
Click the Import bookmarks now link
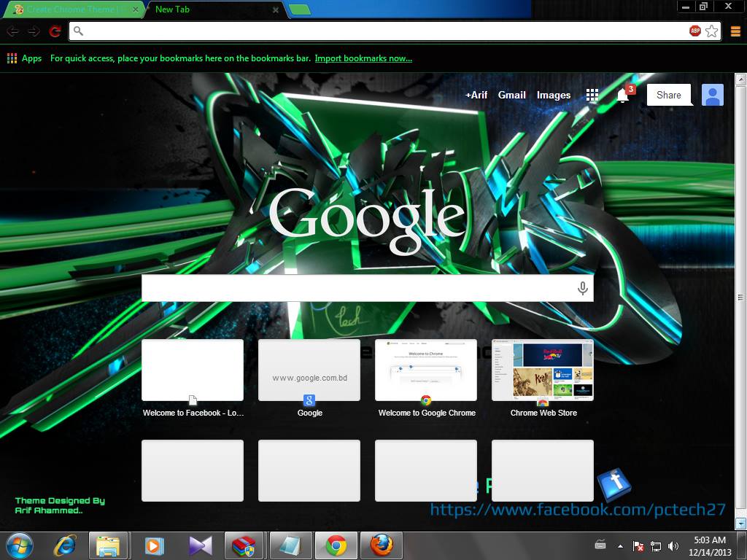point(363,58)
